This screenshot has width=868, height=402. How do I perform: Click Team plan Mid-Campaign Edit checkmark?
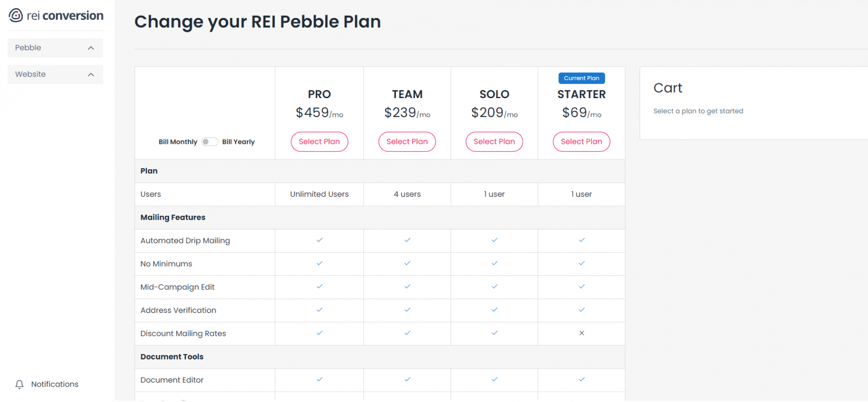[x=407, y=287]
